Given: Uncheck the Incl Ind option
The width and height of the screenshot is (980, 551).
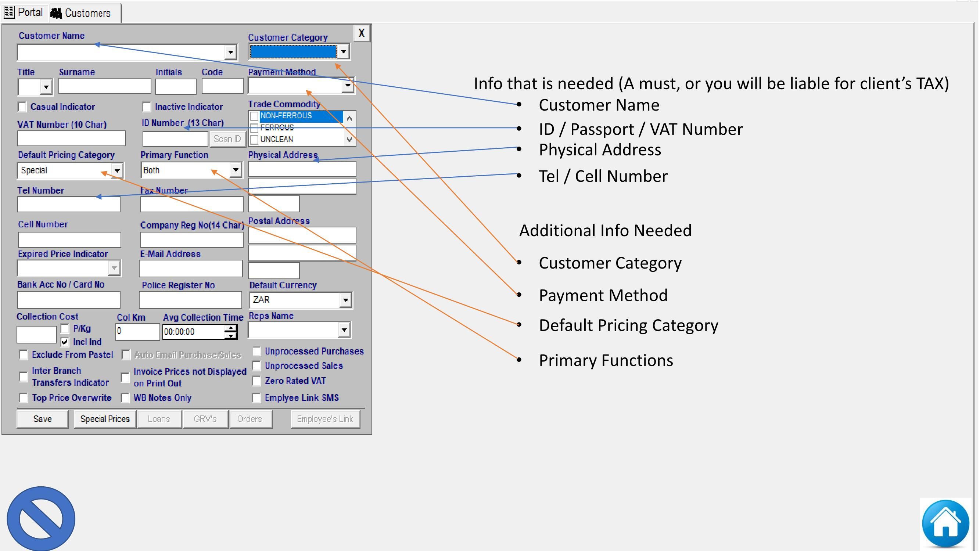Looking at the screenshot, I should click(65, 342).
